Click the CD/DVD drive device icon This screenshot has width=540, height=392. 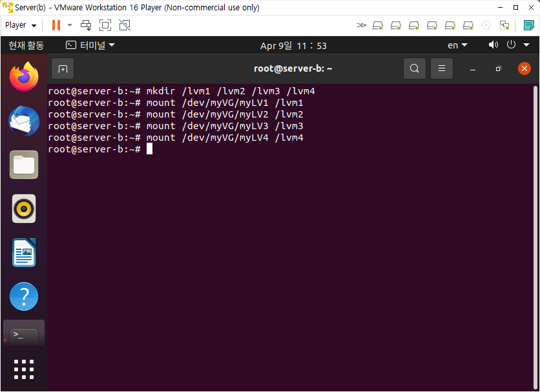[486, 25]
